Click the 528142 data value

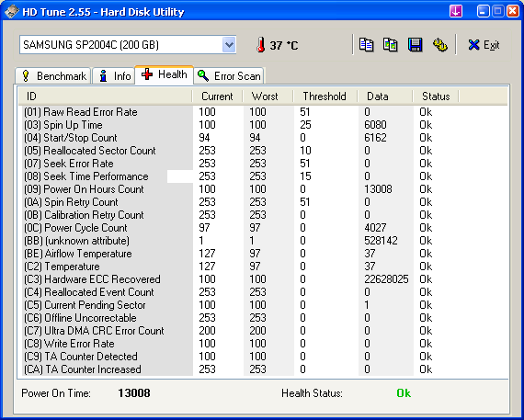[381, 241]
